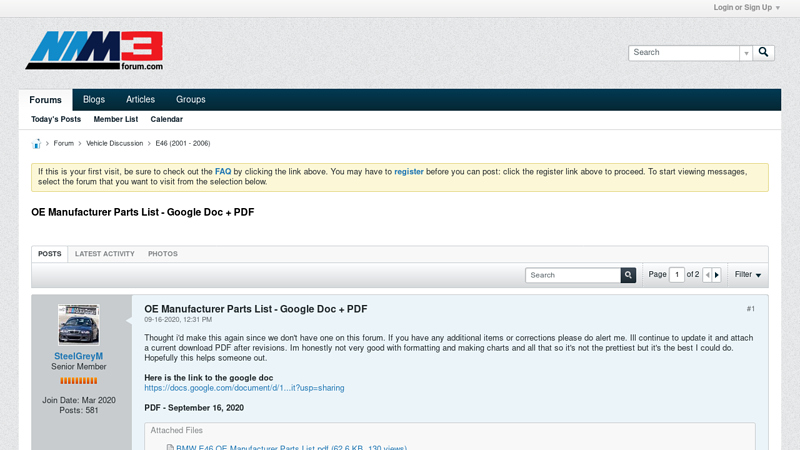Click the home icon in the breadcrumb

[x=36, y=144]
